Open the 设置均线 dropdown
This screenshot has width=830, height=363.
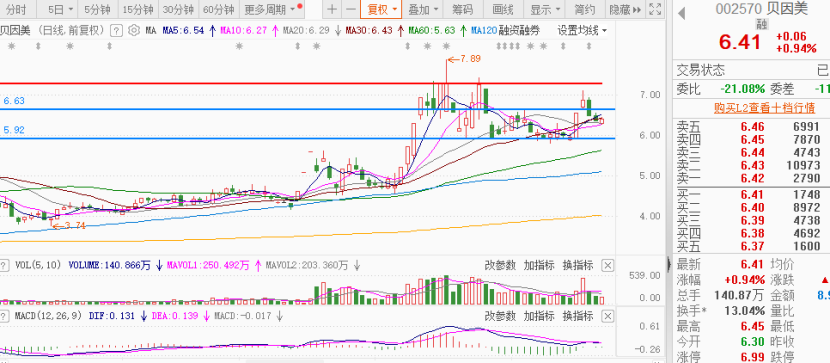(582, 31)
